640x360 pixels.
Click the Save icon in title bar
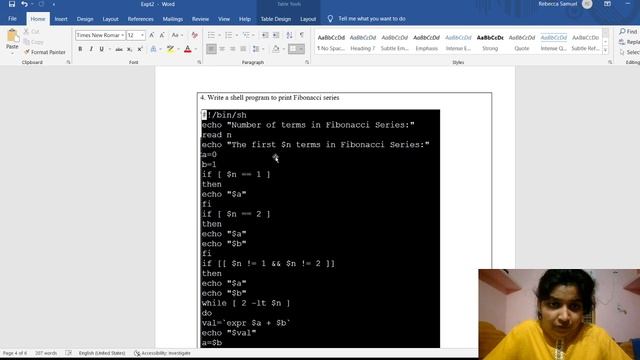[11, 4]
